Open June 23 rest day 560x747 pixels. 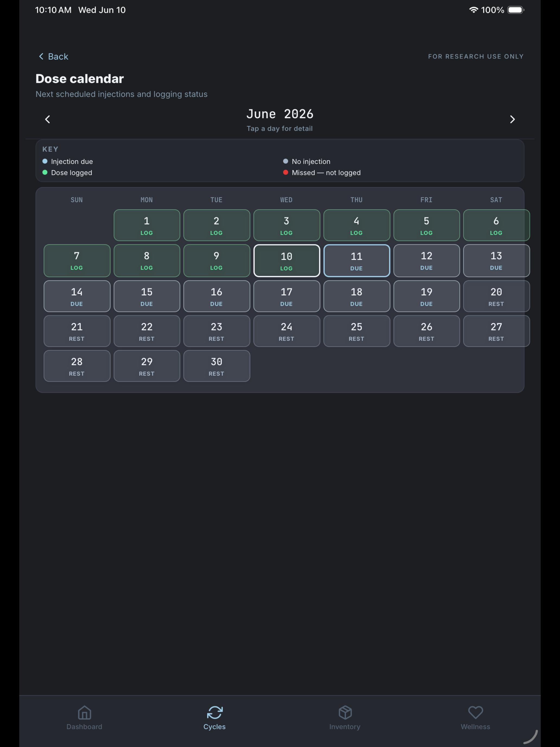click(x=217, y=331)
